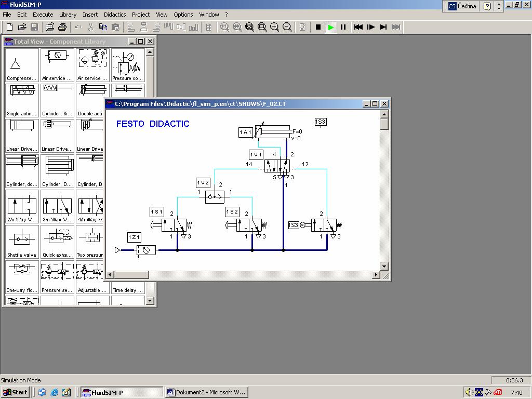The image size is (532, 399).
Task: Pause the running simulation
Action: tap(343, 27)
